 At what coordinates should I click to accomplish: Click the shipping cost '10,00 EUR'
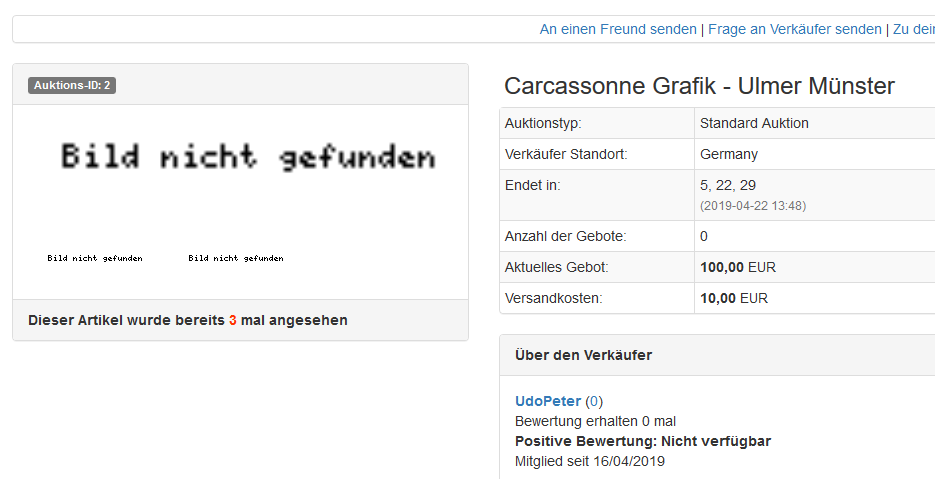point(734,298)
